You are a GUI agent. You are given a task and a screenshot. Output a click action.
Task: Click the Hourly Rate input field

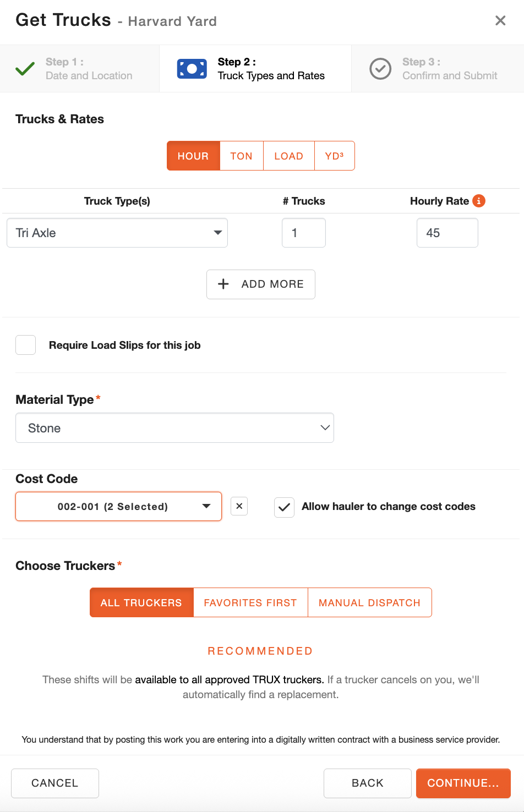point(447,233)
